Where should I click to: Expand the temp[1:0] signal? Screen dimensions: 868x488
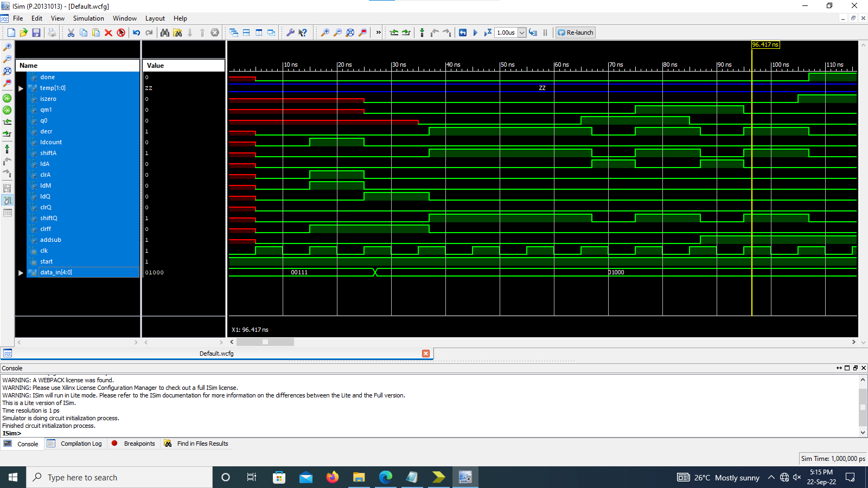click(21, 88)
